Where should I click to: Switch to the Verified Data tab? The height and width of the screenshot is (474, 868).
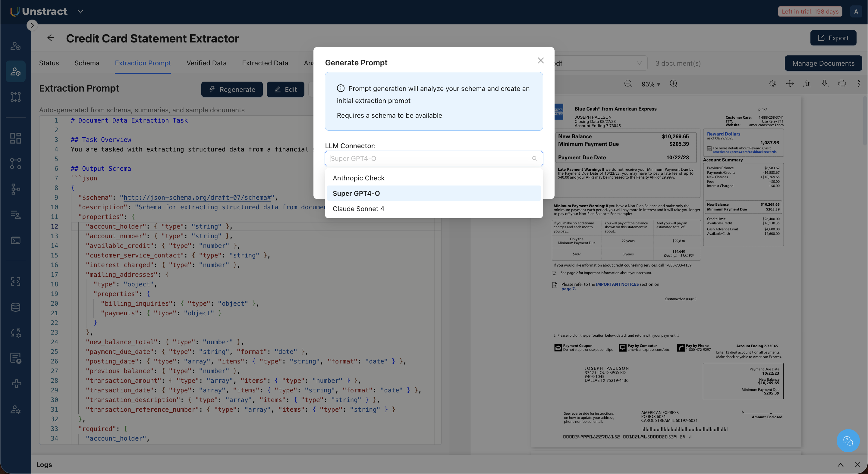coord(206,63)
